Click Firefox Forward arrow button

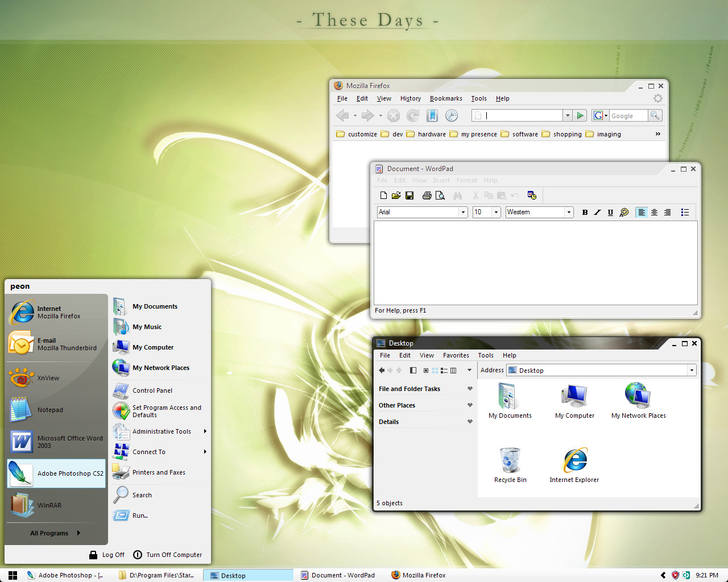pos(368,115)
